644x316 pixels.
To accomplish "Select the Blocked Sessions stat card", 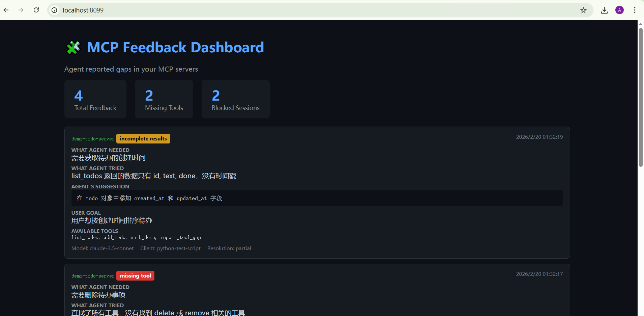I will point(236,99).
